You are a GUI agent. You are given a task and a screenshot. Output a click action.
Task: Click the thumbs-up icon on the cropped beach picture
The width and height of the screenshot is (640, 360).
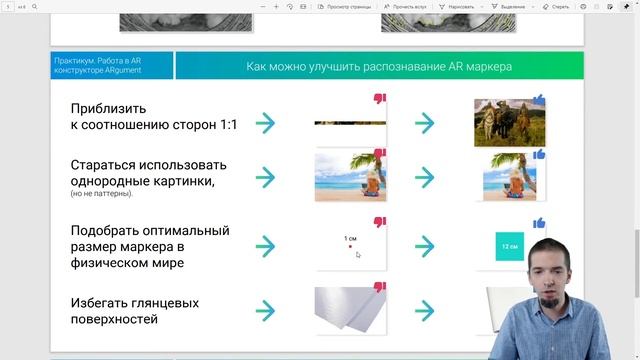click(539, 154)
